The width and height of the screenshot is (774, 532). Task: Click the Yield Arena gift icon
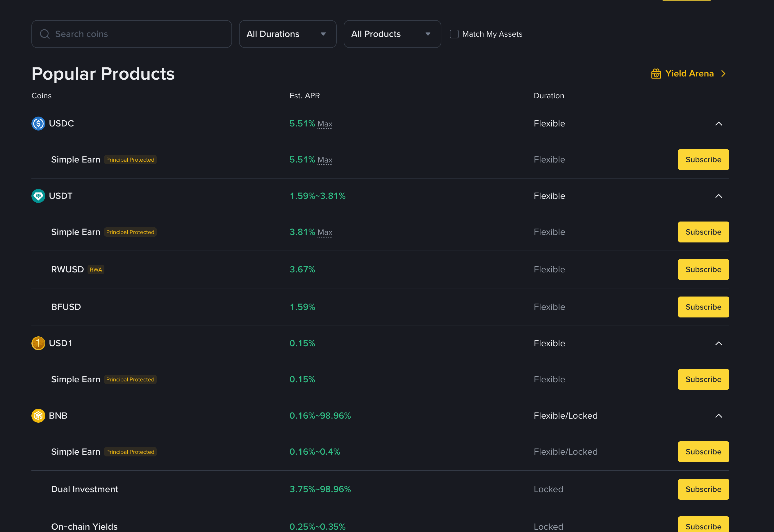click(656, 74)
